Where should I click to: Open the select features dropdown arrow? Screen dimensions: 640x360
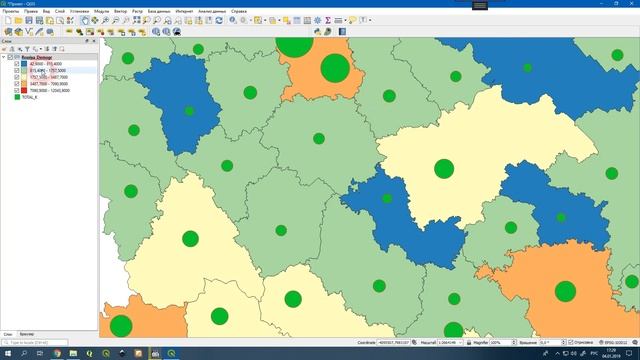pyautogui.click(x=265, y=20)
